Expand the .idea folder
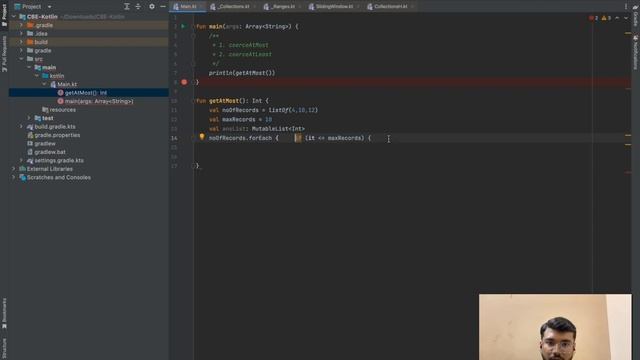 [x=22, y=33]
